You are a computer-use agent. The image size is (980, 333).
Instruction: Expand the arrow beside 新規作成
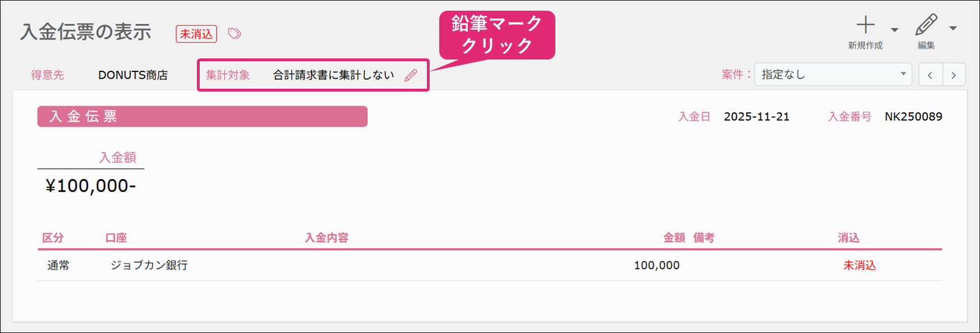895,30
